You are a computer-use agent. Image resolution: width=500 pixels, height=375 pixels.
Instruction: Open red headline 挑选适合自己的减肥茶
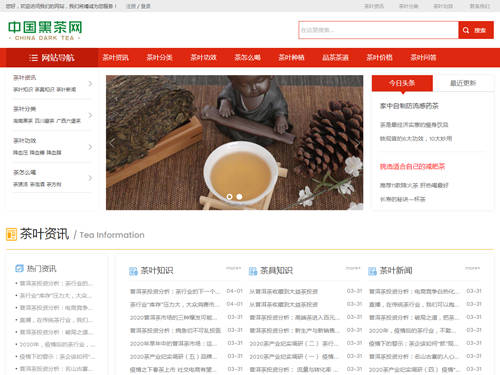point(412,166)
